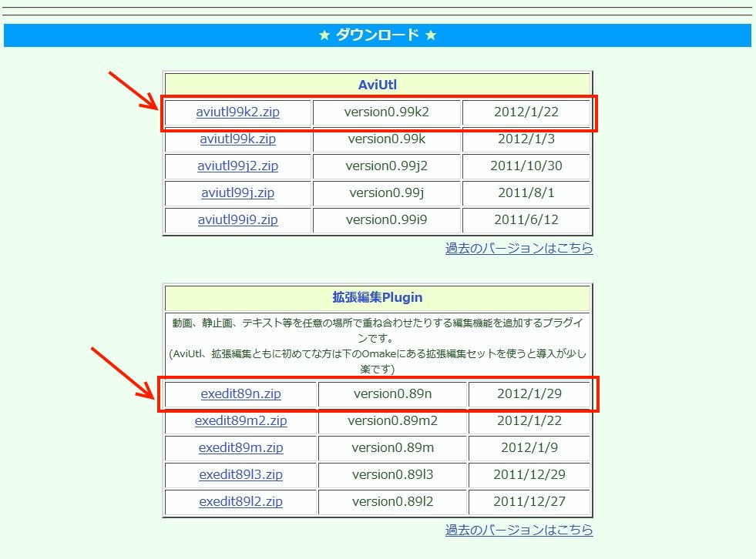The width and height of the screenshot is (756, 559).
Task: Download the aviutl99j.zip file
Action: [x=237, y=192]
